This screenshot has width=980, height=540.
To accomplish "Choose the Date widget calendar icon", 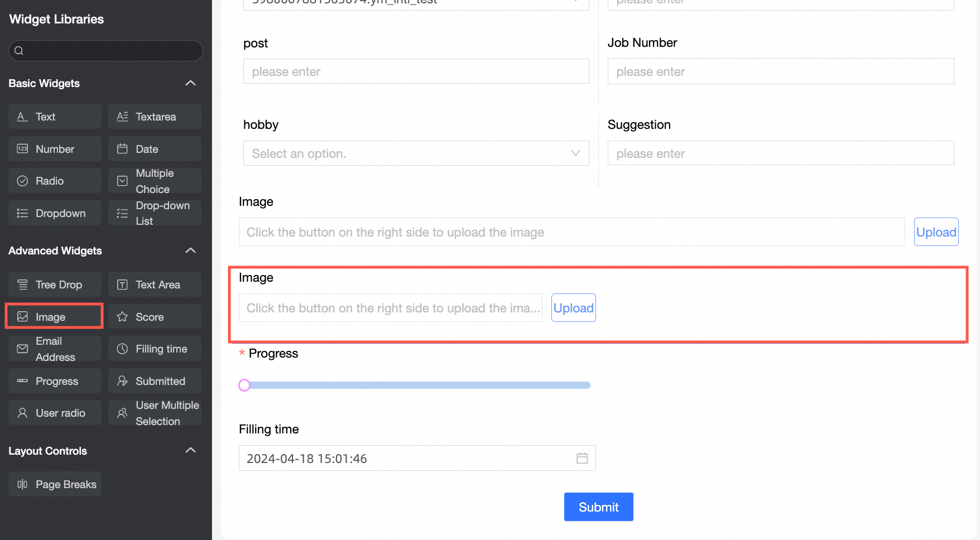I will coord(122,149).
